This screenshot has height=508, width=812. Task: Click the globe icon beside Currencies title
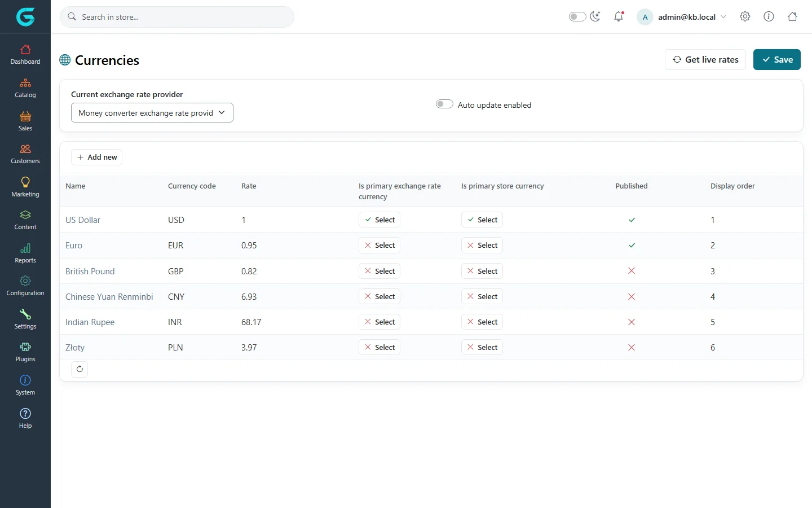tap(65, 60)
